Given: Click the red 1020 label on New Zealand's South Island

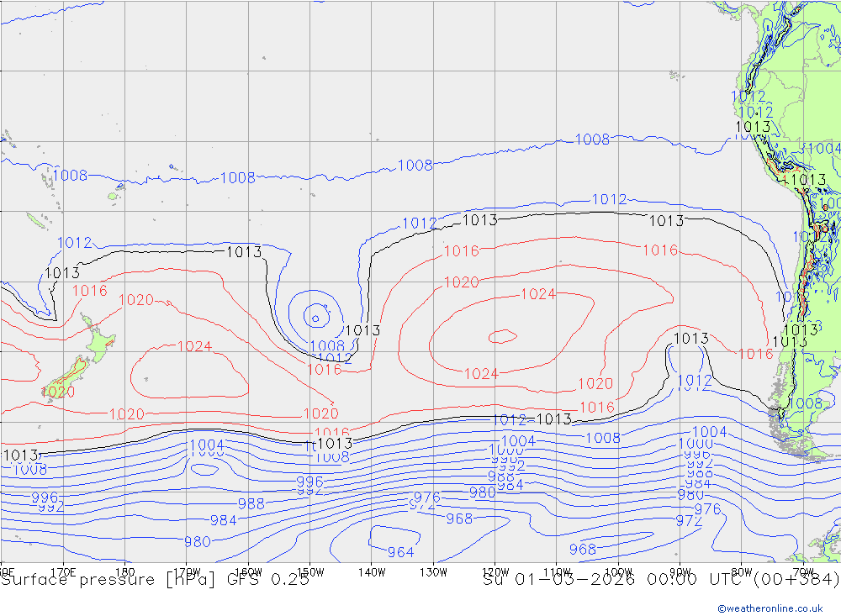Looking at the screenshot, I should tap(58, 392).
